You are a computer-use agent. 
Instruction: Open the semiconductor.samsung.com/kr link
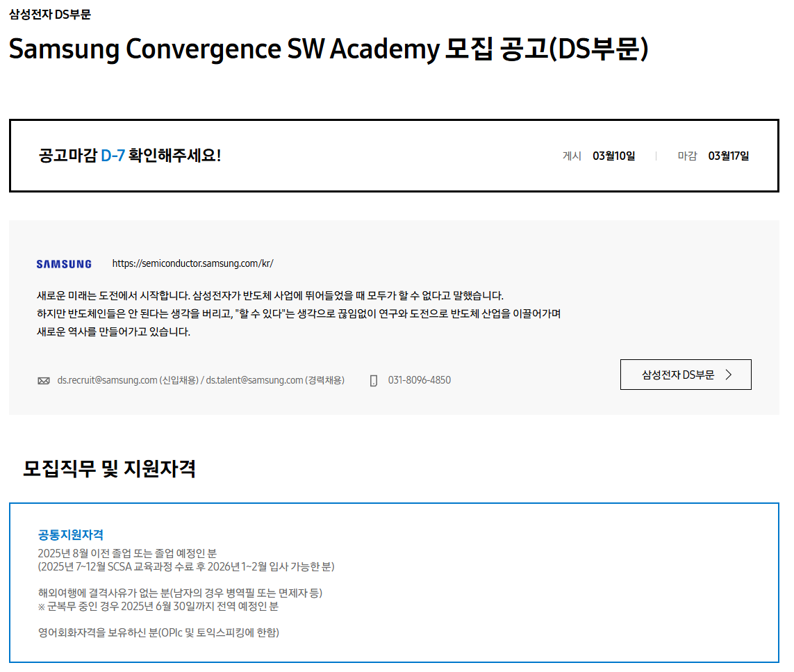193,263
